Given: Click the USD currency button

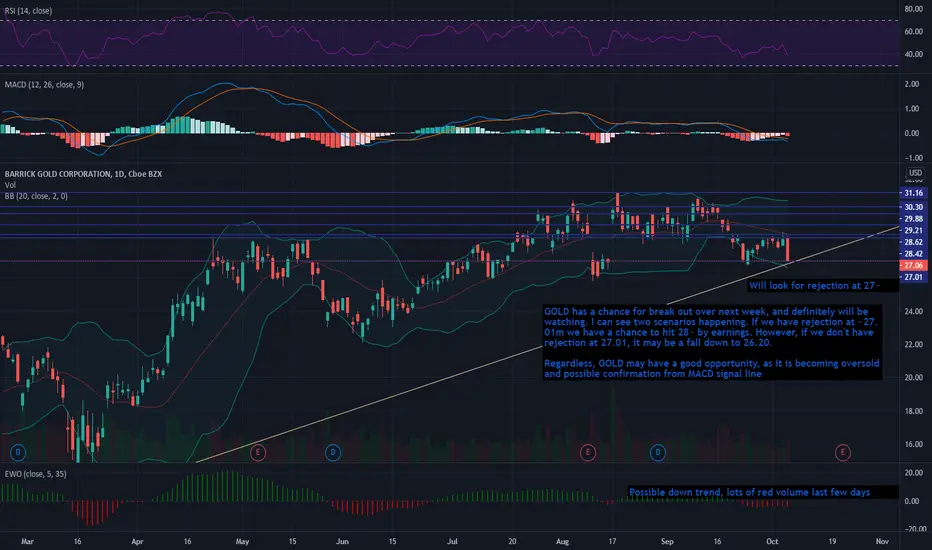Looking at the screenshot, I should point(915,173).
